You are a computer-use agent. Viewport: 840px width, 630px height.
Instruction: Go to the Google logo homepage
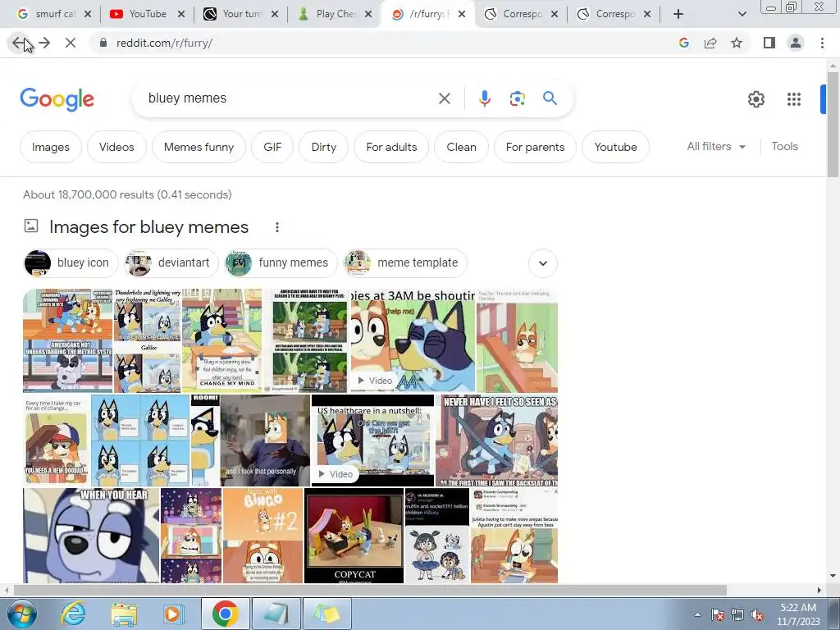point(57,99)
